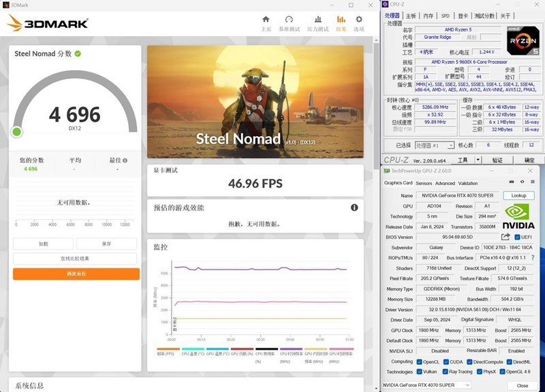Screen dimensions: 545x392
Task: Open the GPU device dropdown at GPU-Z bottom
Action: pyautogui.click(x=426, y=385)
